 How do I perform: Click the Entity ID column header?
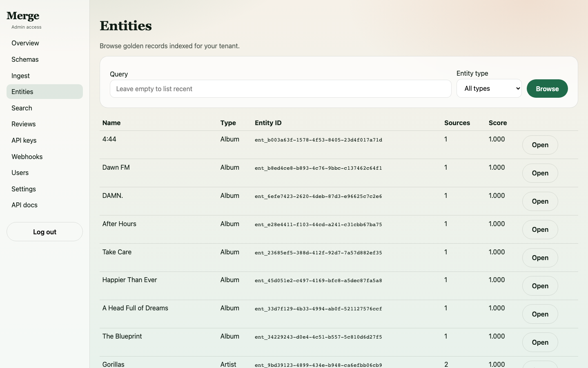coord(268,123)
